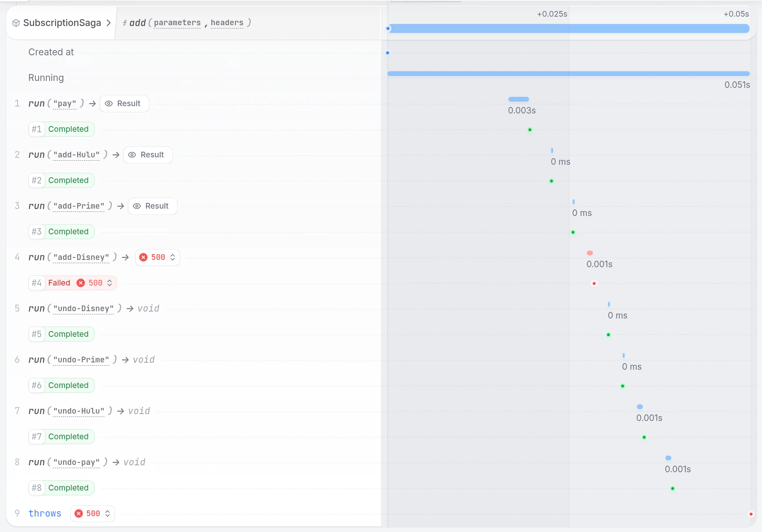Viewport: 762px width, 532px height.
Task: Select the "pay" step name
Action: (x=65, y=104)
